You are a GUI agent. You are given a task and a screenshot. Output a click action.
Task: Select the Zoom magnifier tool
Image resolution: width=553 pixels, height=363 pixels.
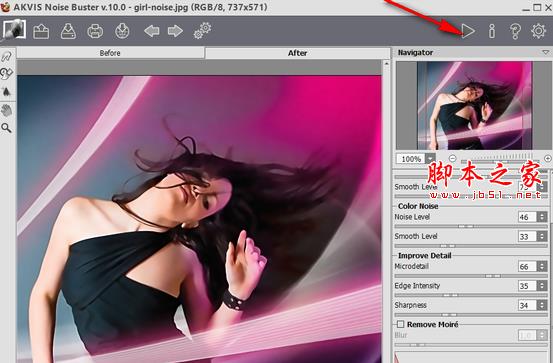[x=6, y=128]
